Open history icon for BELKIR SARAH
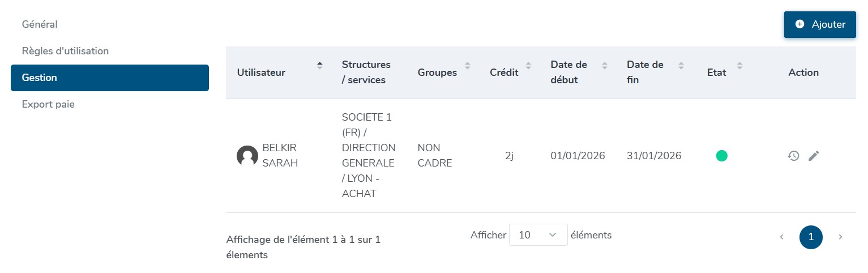868x273 pixels. [793, 156]
